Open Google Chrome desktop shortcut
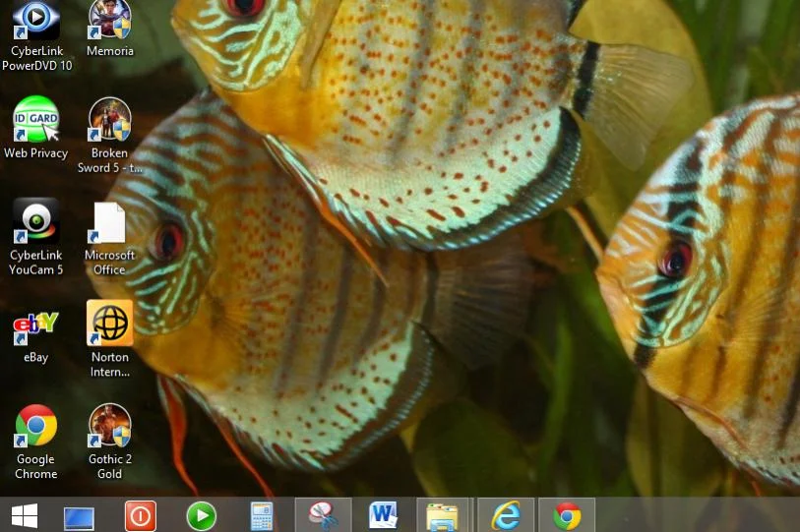The image size is (800, 532). [36, 427]
